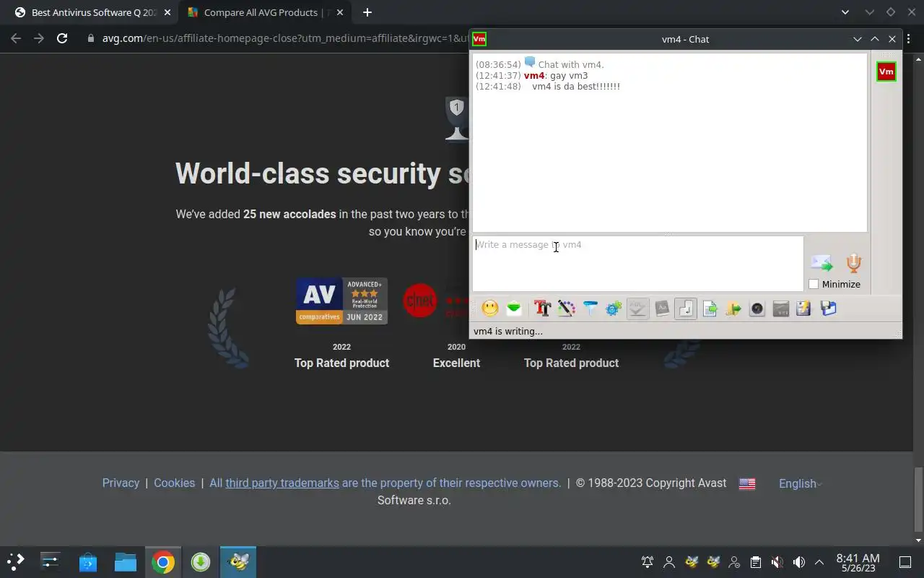Screen dimensions: 924x578
Task: Send message with envelope arrow button
Action: pyautogui.click(x=821, y=263)
